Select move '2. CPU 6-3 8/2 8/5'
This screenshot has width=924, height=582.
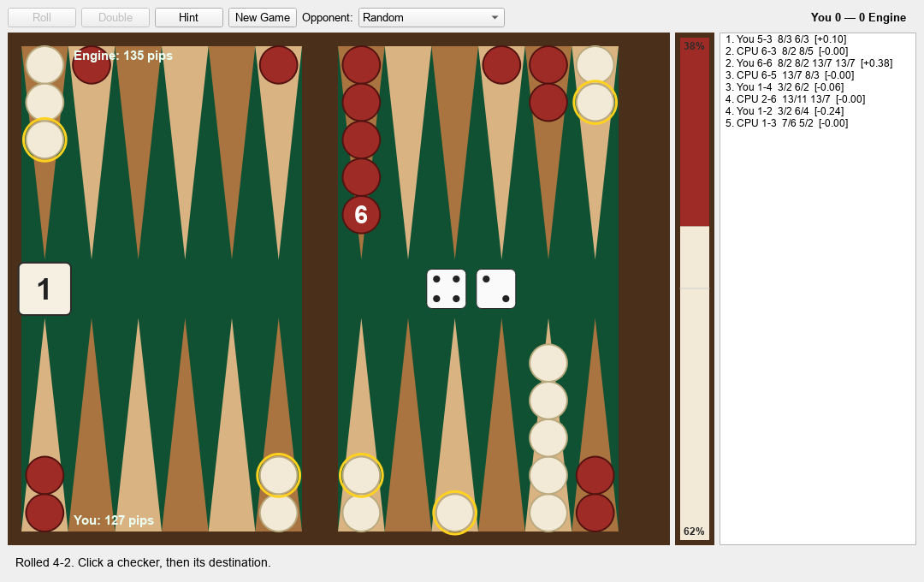[x=787, y=51]
